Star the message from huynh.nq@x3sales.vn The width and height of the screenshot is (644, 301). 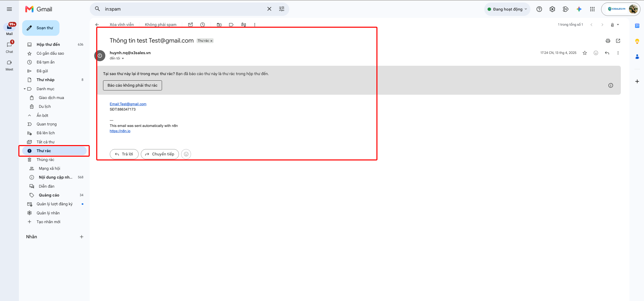585,53
